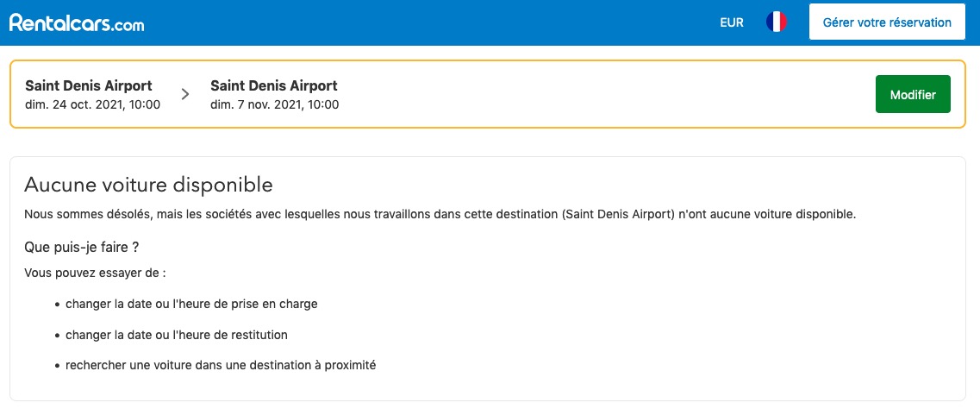
Task: Click the chevron arrow between pickup and drop-off
Action: pos(184,94)
